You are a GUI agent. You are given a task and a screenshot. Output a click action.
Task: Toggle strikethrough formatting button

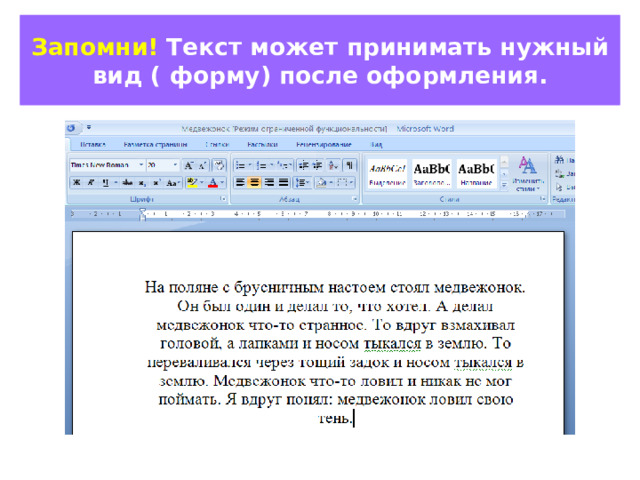[x=128, y=182]
